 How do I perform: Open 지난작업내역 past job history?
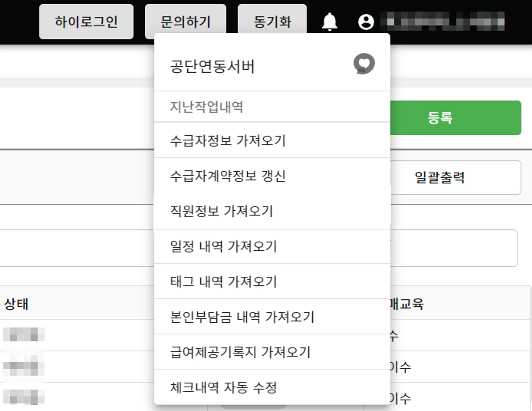[206, 107]
